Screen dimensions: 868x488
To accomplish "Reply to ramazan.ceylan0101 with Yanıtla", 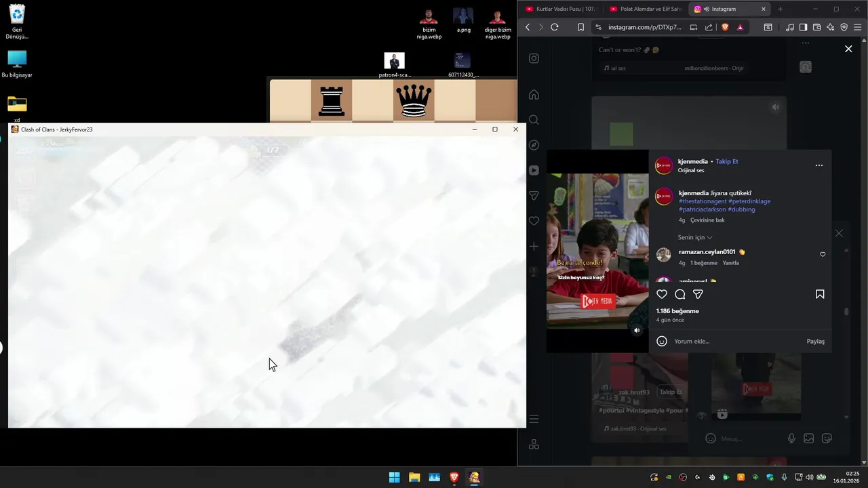I will (x=730, y=263).
